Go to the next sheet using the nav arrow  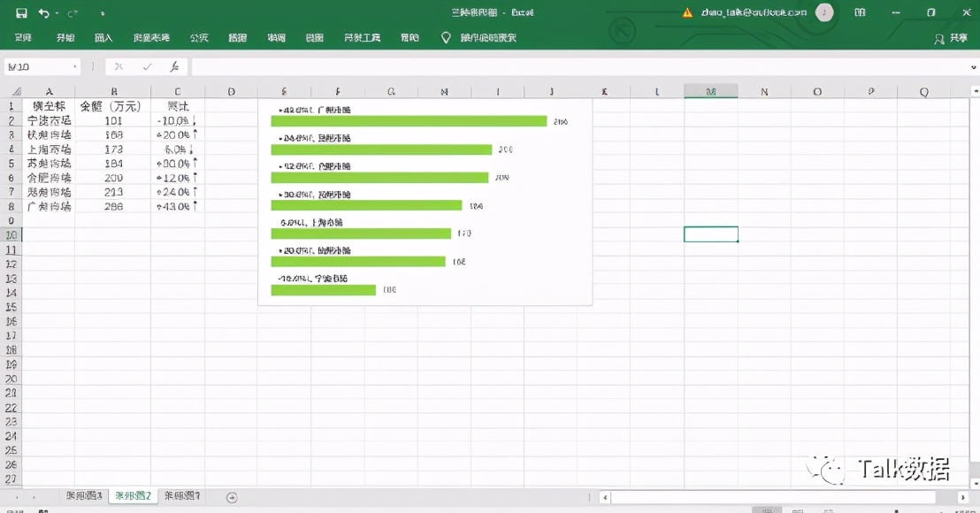(33, 497)
